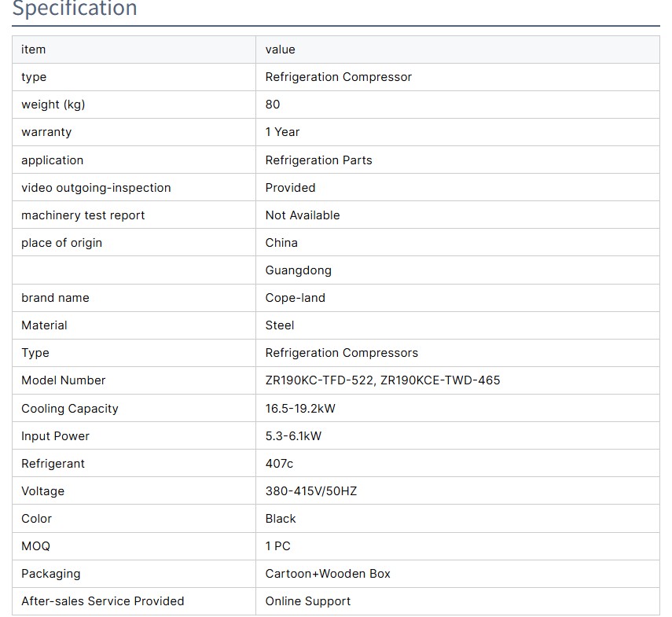Click the place of origin 'China' value
Screen dimensions: 672x617
(281, 243)
